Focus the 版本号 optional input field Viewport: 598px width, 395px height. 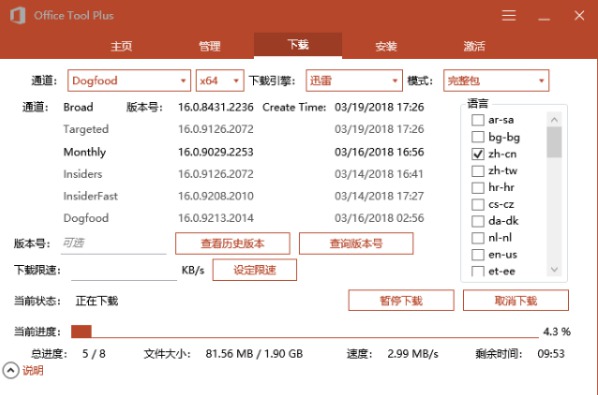[x=114, y=244]
